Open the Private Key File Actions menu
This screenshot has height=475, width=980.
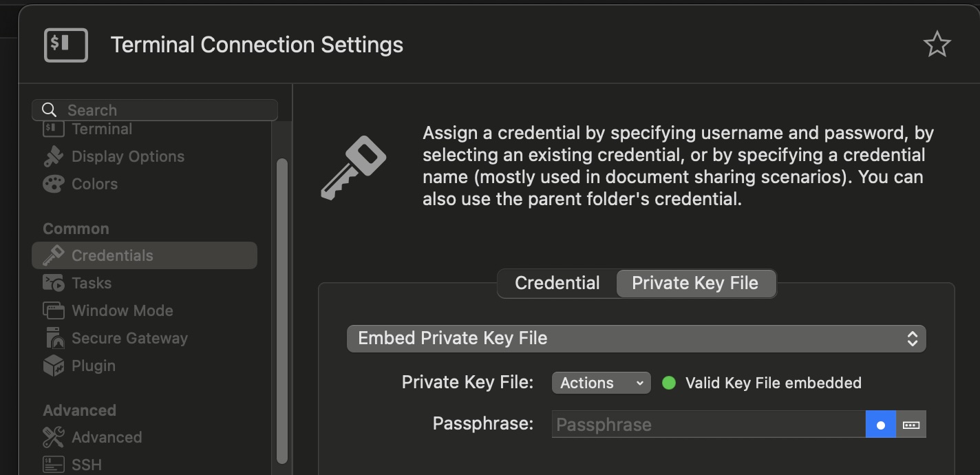[601, 383]
